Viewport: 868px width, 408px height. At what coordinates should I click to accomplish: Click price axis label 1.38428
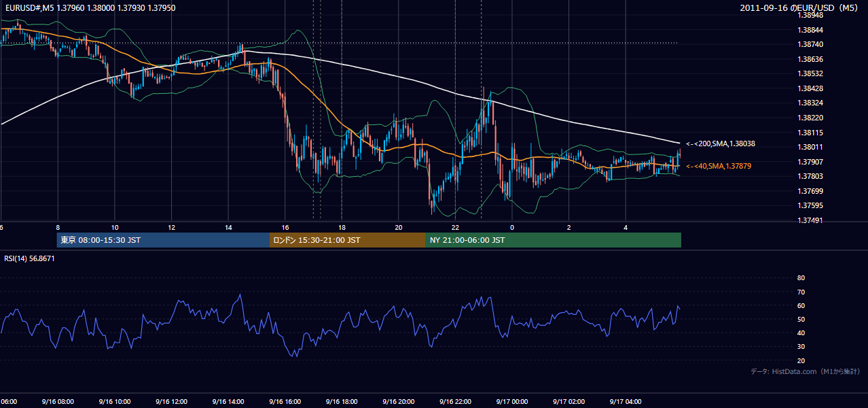tap(812, 88)
